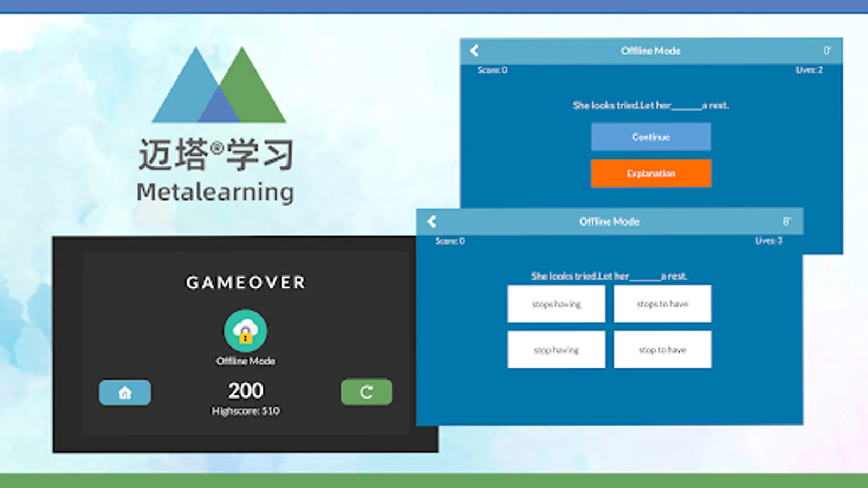Click the question sentence above the answer choices
This screenshot has height=488, width=868.
click(x=609, y=276)
